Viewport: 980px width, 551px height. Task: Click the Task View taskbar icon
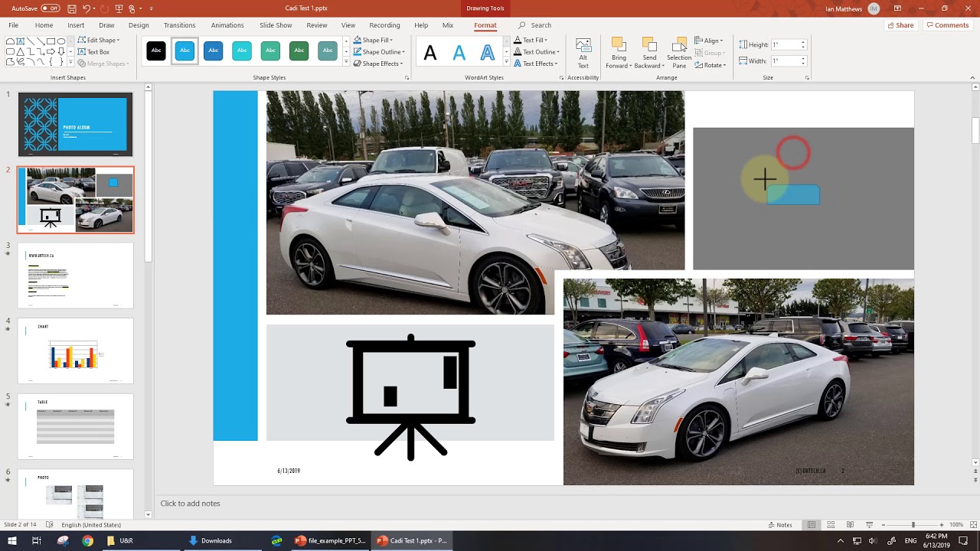[36, 540]
